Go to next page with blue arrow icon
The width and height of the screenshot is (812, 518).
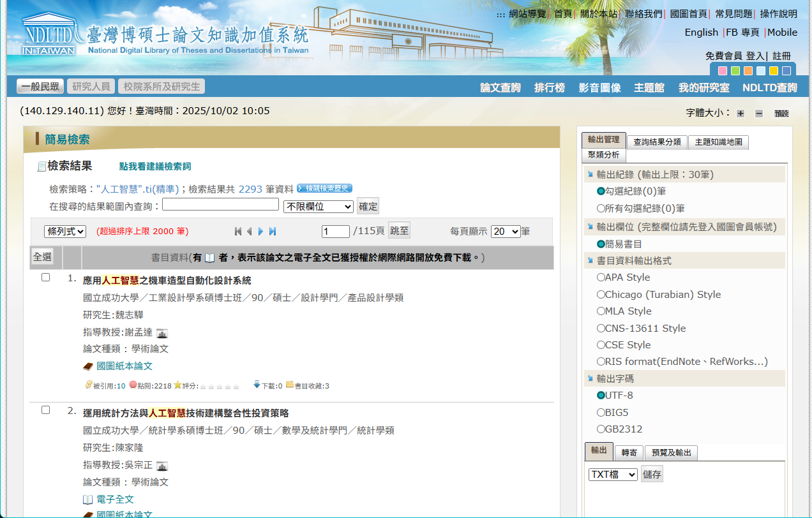[x=260, y=232]
